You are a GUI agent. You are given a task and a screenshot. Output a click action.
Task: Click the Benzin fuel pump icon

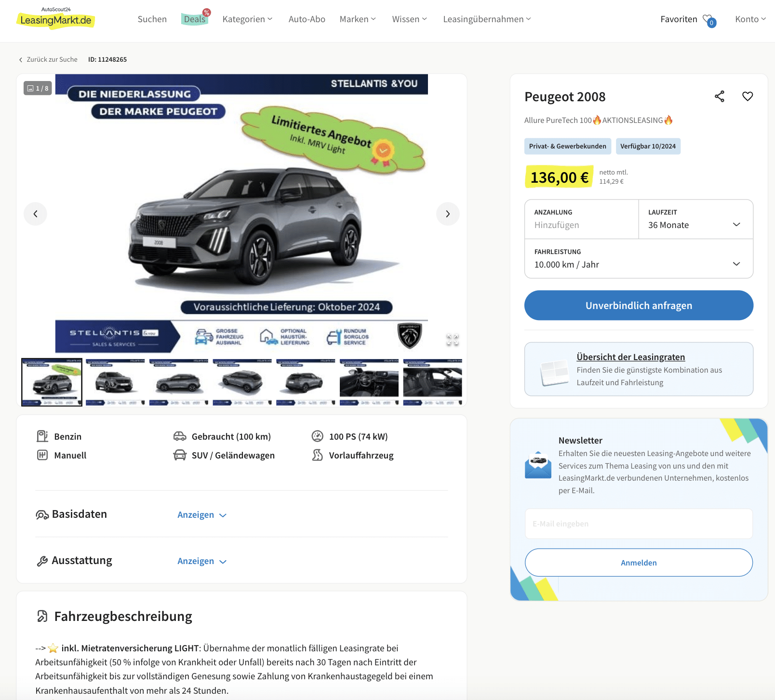click(42, 436)
